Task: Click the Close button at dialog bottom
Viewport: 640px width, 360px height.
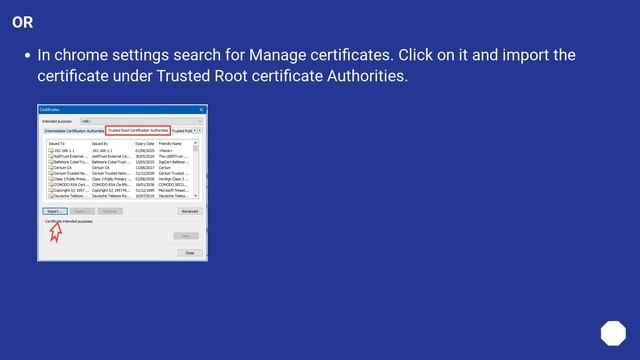Action: 190,253
